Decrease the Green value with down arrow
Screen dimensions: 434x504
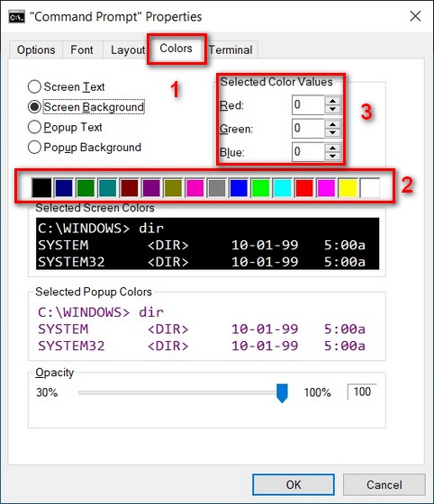(332, 132)
